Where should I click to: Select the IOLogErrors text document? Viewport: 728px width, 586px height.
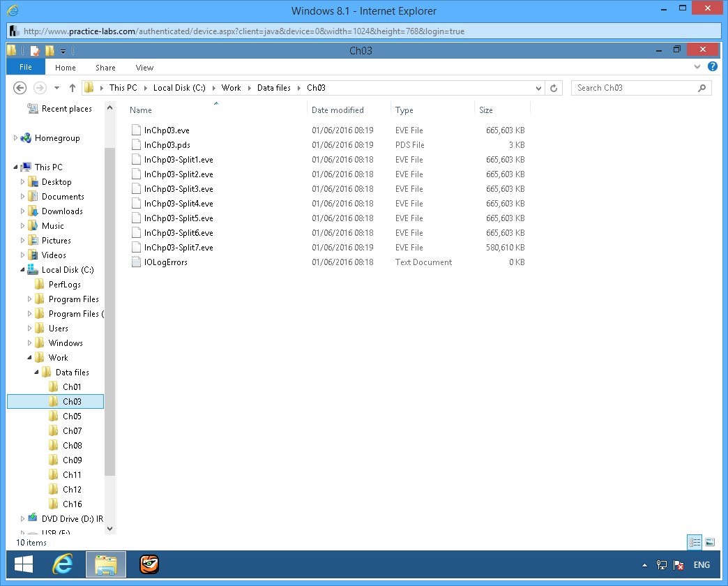coord(165,262)
